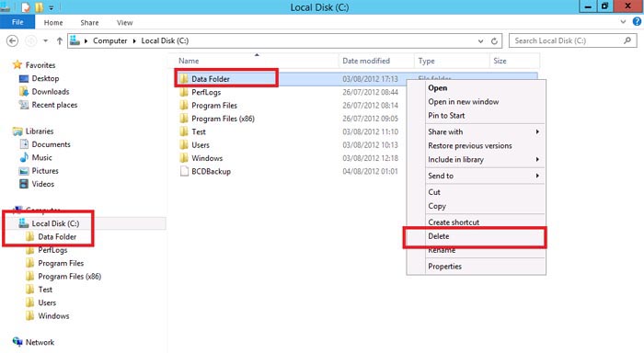Open Desktop in the navigation pane
644x353 pixels.
[x=45, y=78]
